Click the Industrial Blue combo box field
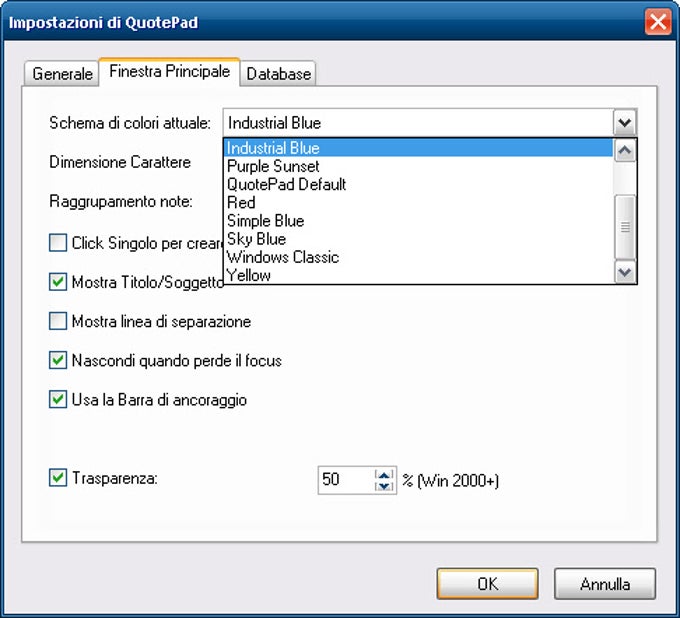 [x=418, y=123]
